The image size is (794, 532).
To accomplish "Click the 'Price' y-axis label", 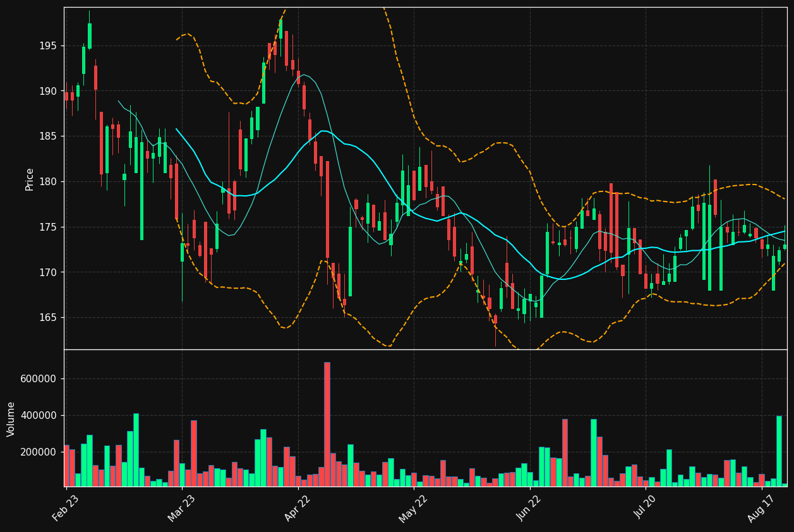I will [30, 179].
